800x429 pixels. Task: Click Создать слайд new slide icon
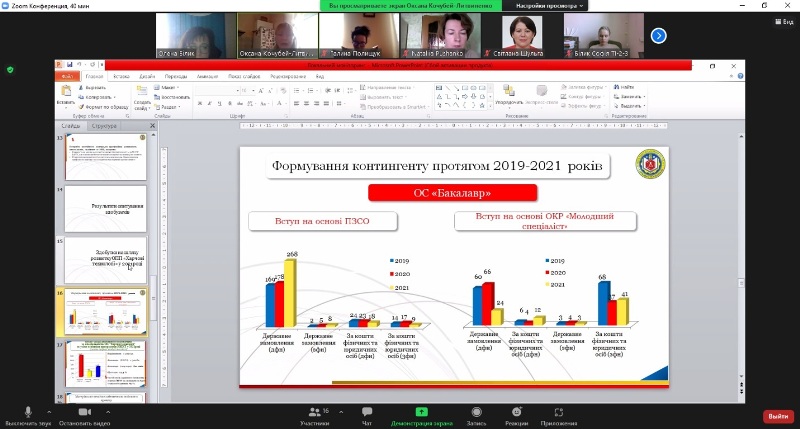142,91
